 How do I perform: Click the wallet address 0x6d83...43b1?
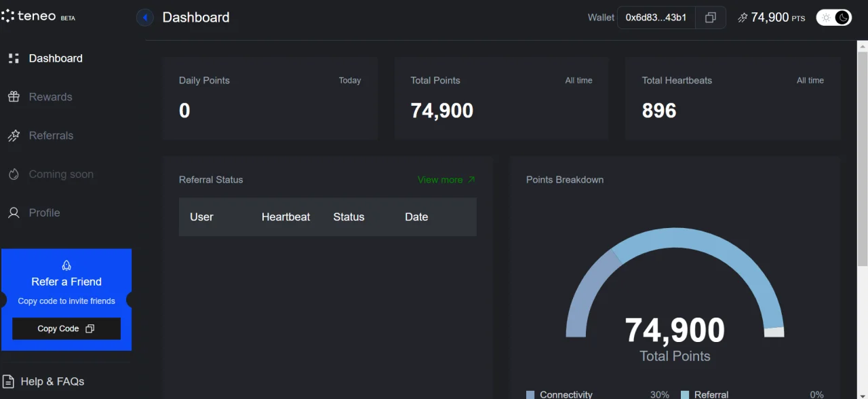click(x=656, y=18)
